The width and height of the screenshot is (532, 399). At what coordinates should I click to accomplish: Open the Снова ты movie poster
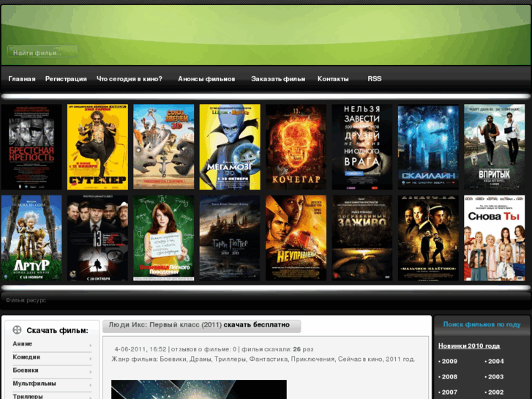495,238
